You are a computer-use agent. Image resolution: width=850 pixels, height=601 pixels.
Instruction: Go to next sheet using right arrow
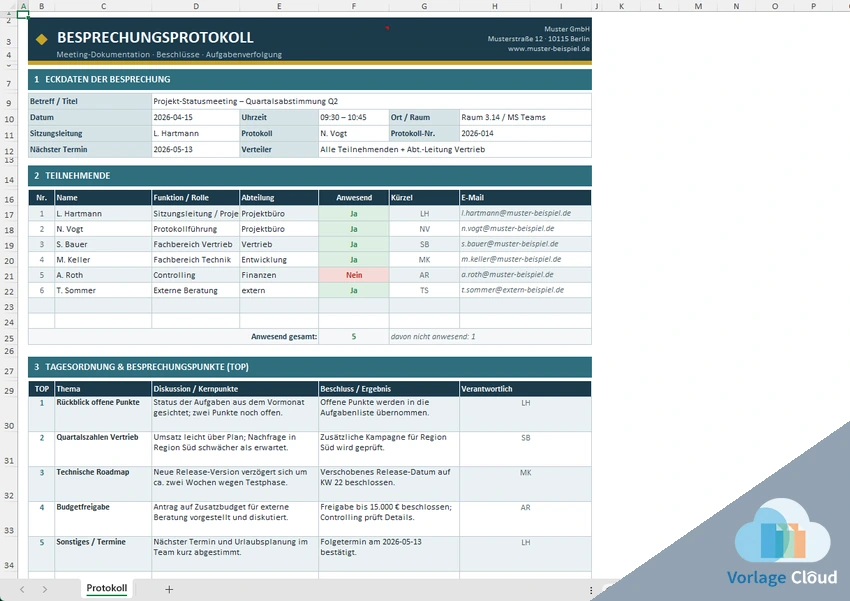click(x=44, y=589)
